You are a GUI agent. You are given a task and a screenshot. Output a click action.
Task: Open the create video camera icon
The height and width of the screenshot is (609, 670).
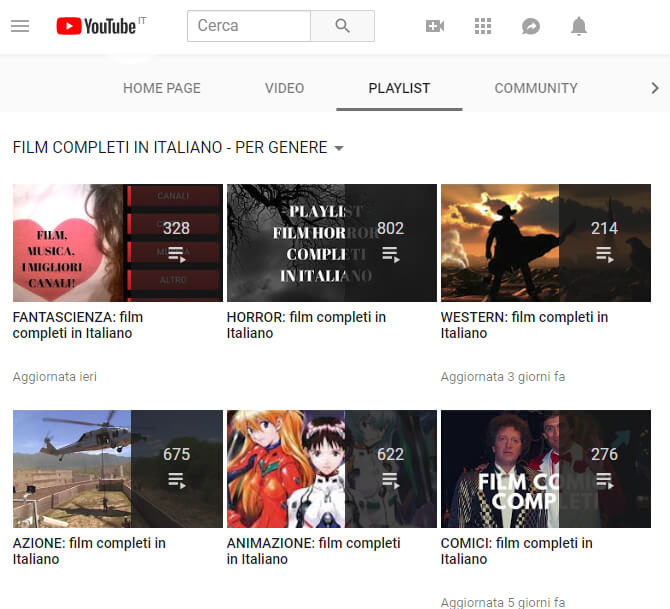[435, 26]
